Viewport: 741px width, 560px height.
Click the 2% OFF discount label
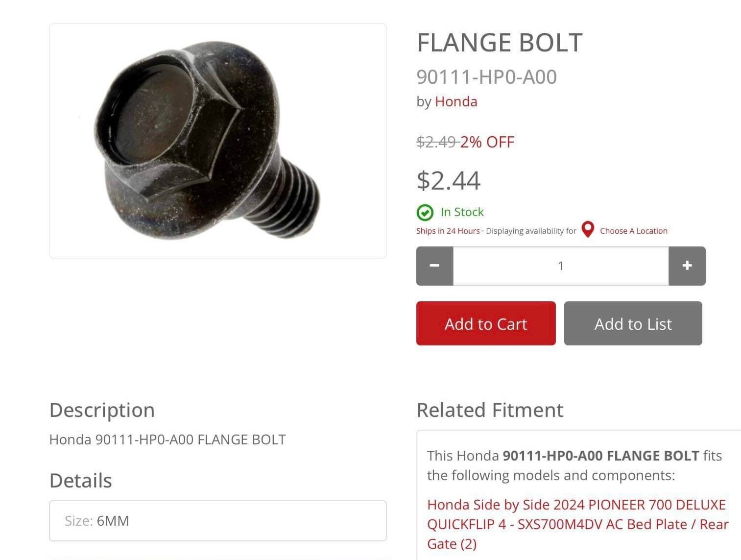487,142
